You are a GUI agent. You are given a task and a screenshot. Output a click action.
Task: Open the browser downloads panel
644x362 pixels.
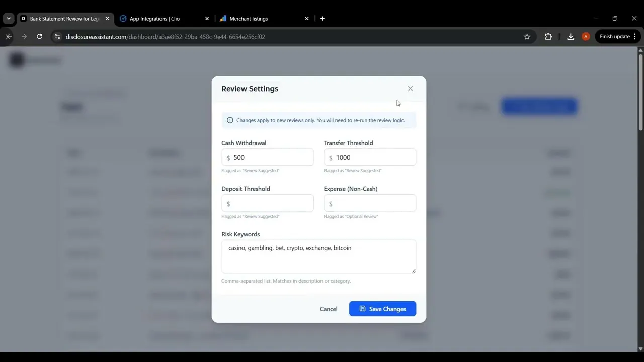point(571,37)
